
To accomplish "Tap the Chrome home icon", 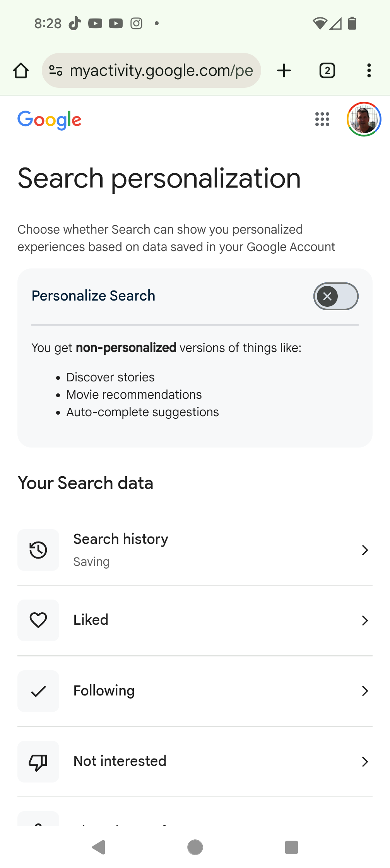I will [x=21, y=71].
